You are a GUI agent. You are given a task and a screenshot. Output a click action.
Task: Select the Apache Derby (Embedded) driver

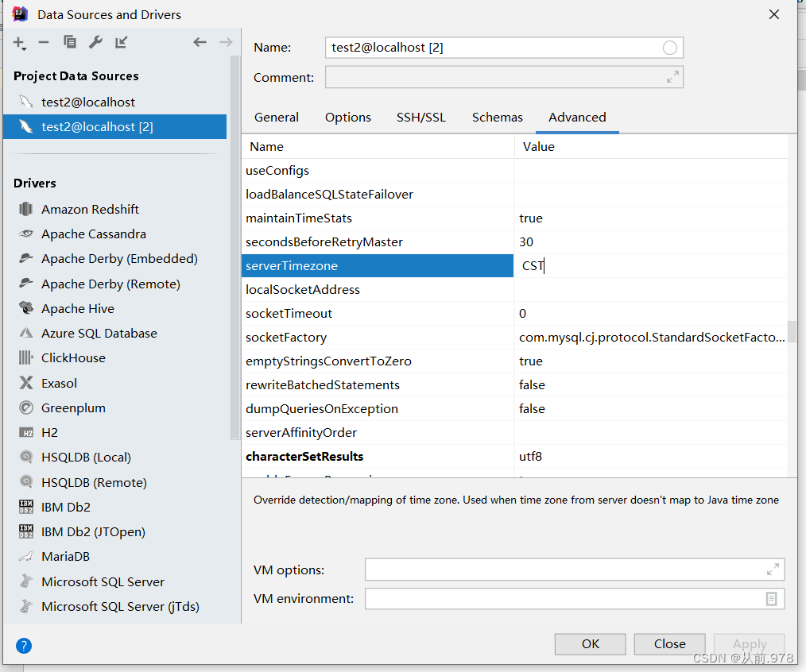pyautogui.click(x=119, y=259)
